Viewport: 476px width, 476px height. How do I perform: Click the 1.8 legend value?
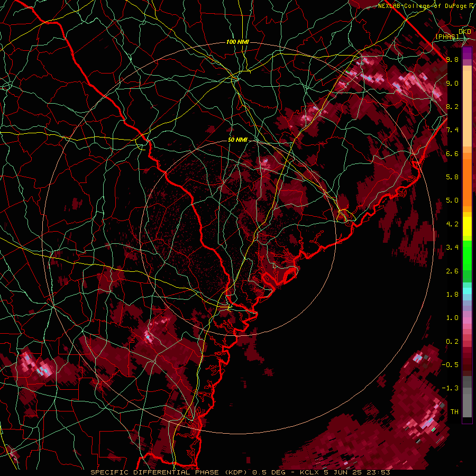[452, 295]
